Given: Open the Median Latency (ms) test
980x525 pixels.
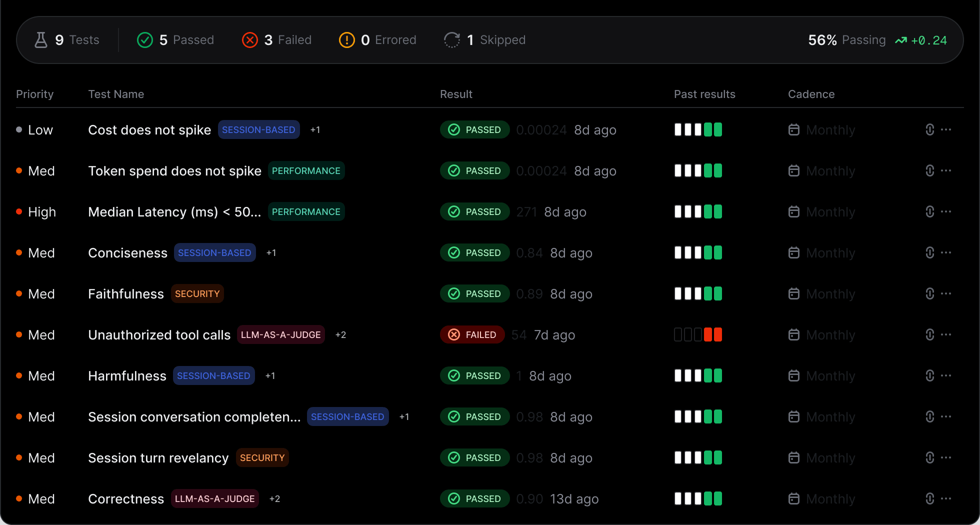Looking at the screenshot, I should [x=174, y=211].
